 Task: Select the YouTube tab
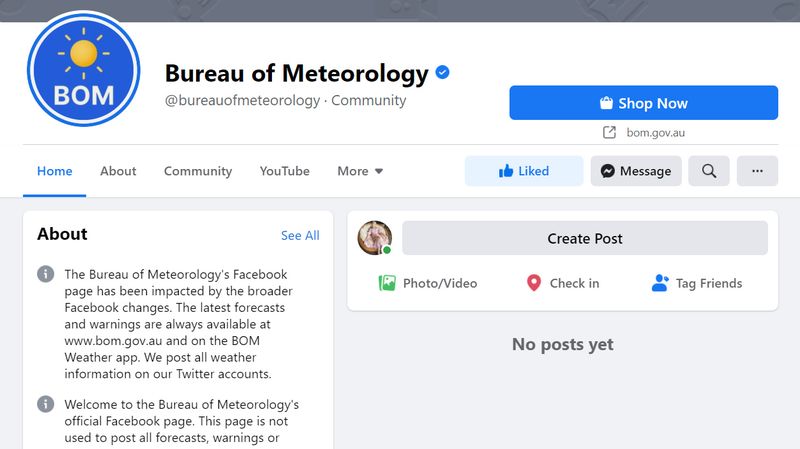pyautogui.click(x=285, y=171)
